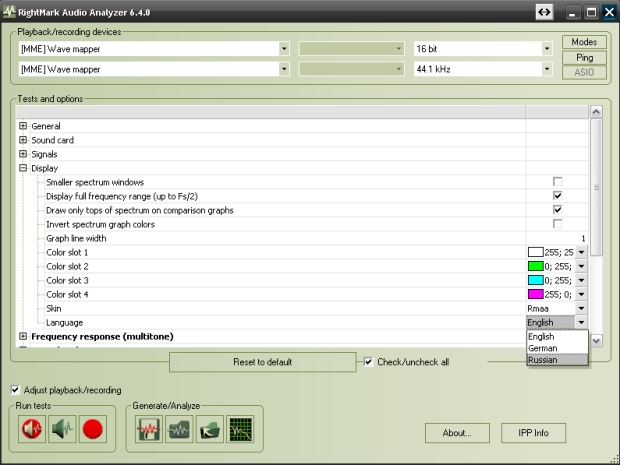Run playback and recording test with red speaker icon
620x465 pixels.
pyautogui.click(x=32, y=429)
